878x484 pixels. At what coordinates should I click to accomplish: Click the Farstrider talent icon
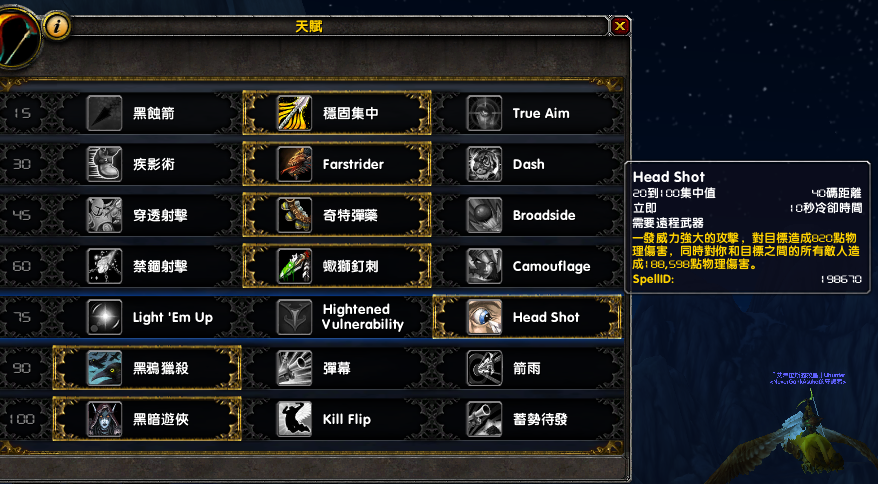(295, 164)
